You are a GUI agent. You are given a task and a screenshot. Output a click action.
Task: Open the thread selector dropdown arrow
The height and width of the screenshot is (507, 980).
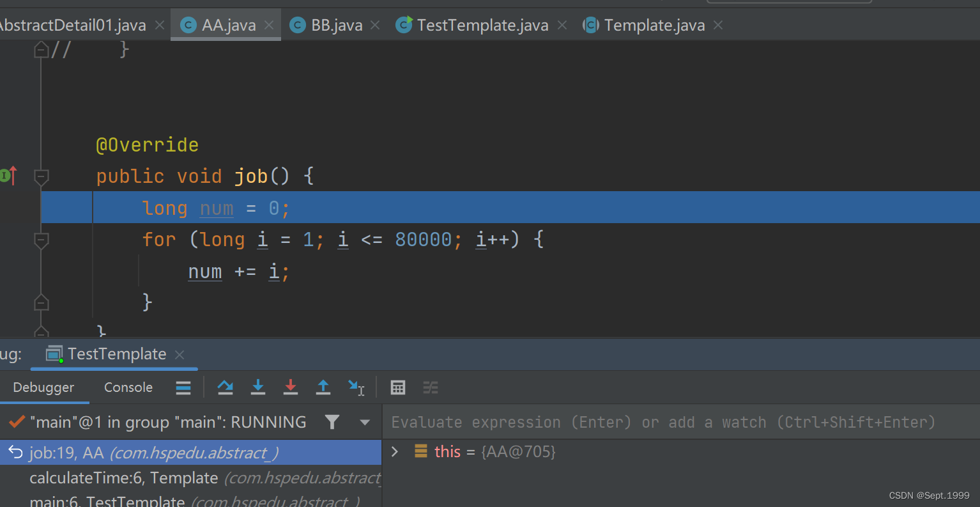pos(365,423)
